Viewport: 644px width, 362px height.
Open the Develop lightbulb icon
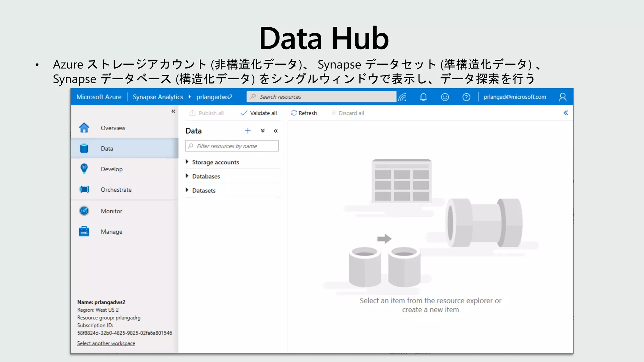(84, 169)
